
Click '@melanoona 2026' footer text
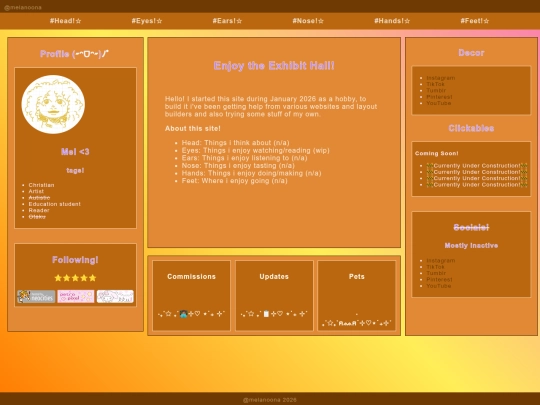270,400
